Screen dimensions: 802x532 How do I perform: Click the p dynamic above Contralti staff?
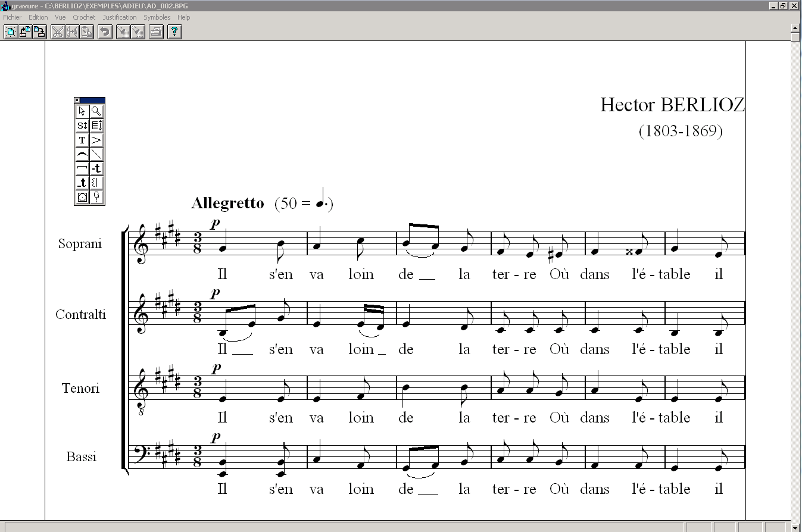tap(216, 293)
